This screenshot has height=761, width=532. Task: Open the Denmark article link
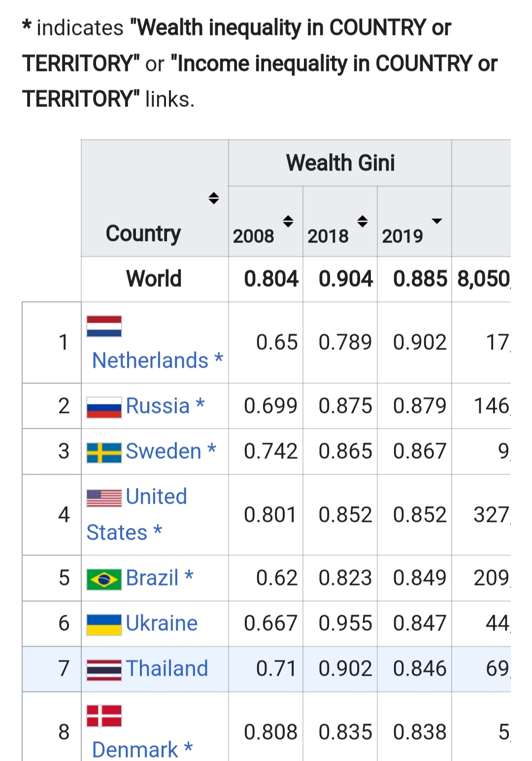(135, 750)
